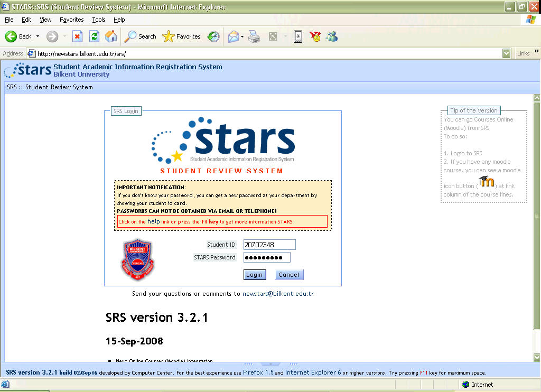
Task: Click the footer panel collapse handle
Action: point(271,364)
